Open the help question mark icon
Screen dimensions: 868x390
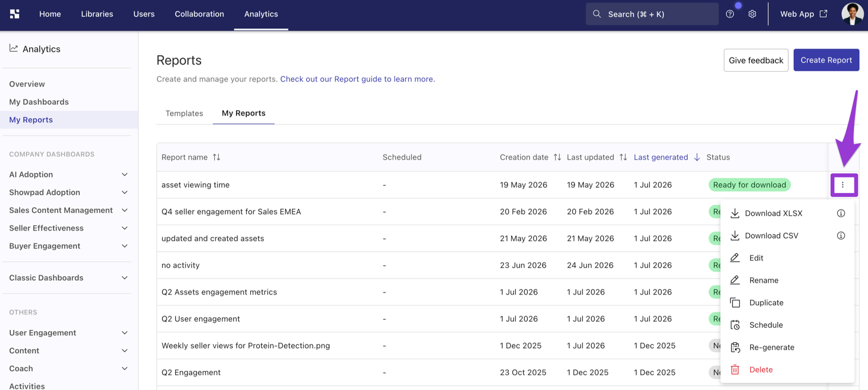click(x=730, y=14)
